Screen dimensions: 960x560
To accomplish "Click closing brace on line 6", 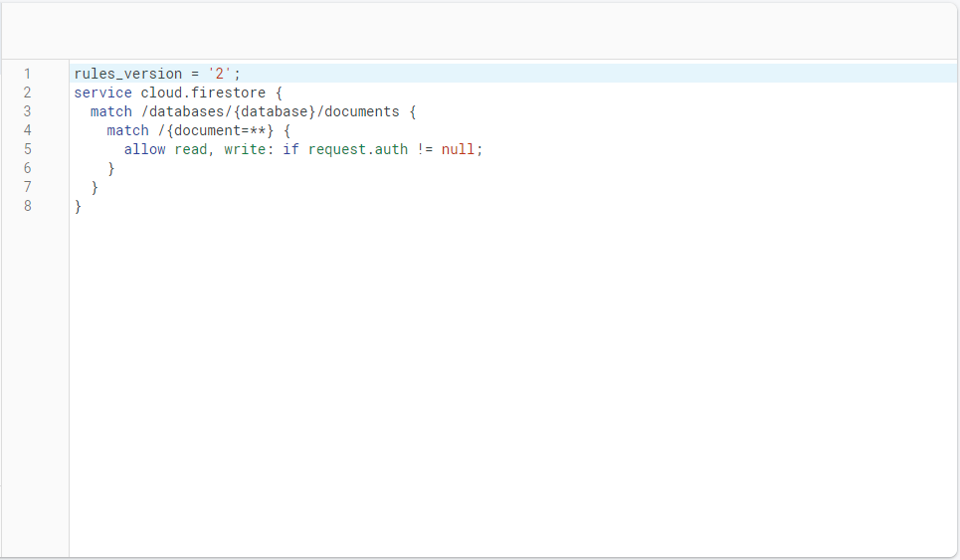I will (x=110, y=169).
